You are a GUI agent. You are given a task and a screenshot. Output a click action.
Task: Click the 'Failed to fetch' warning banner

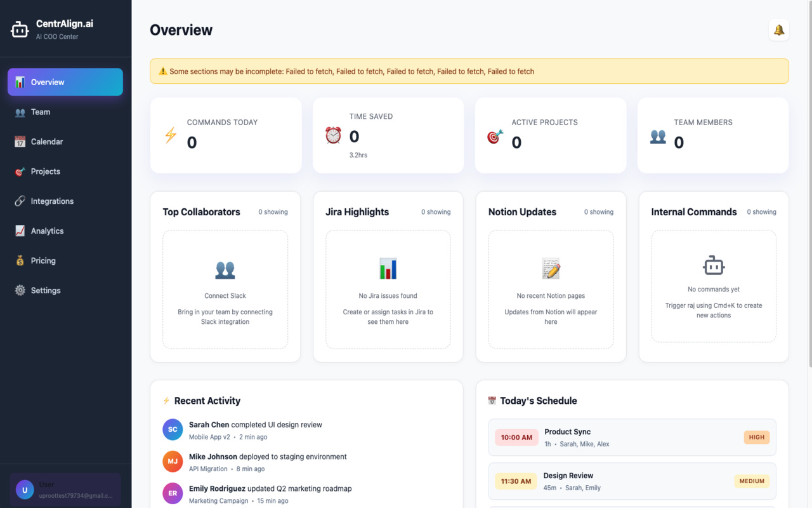[469, 71]
